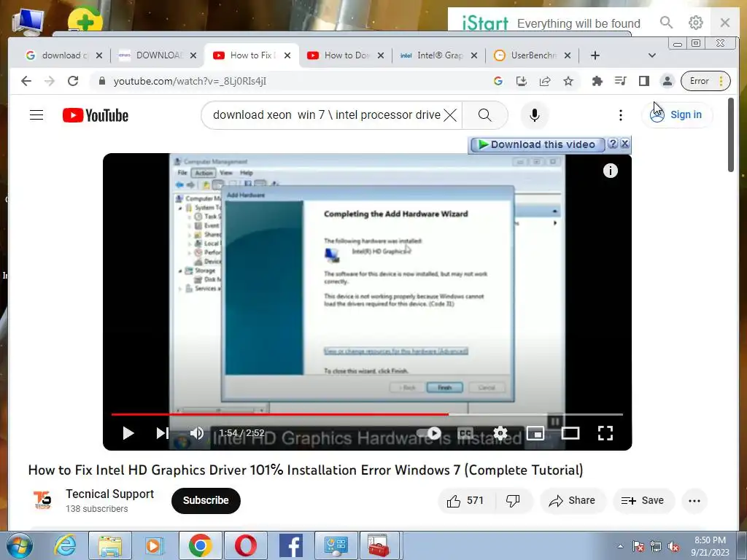This screenshot has height=560, width=747.
Task: Click the YouTube search input field
Action: (326, 115)
